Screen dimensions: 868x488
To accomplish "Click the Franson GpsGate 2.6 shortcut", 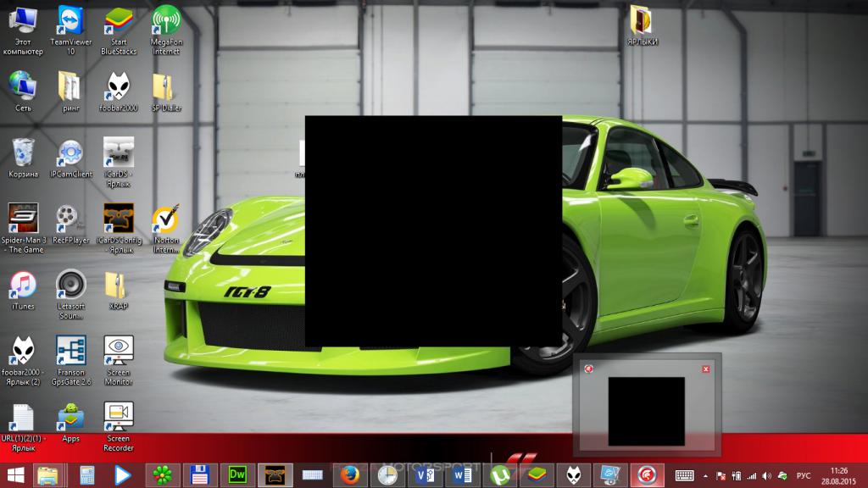I will click(x=70, y=349).
